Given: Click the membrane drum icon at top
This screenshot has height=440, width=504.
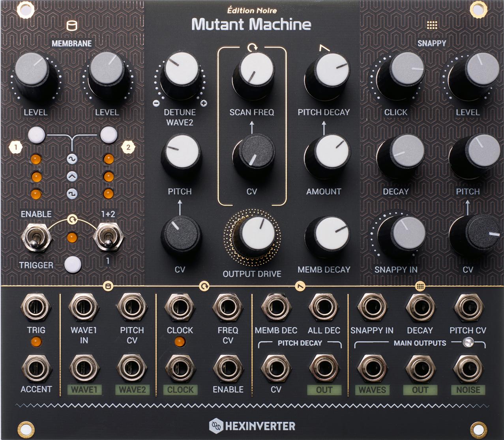Looking at the screenshot, I should click(72, 26).
